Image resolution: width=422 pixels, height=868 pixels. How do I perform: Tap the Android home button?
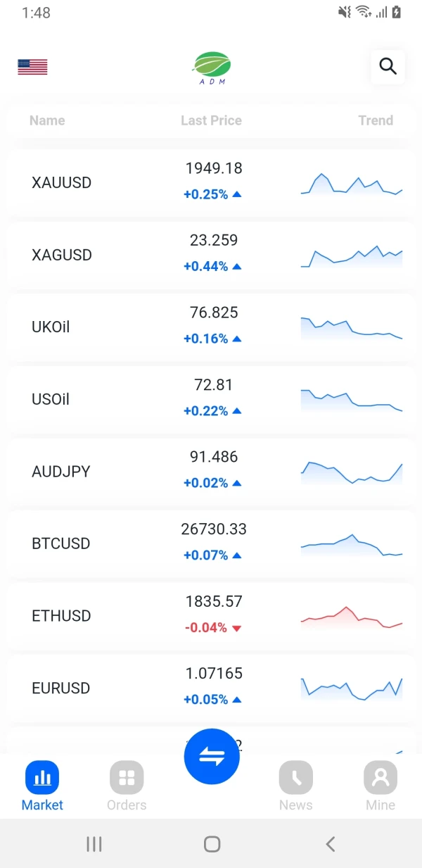pyautogui.click(x=212, y=843)
